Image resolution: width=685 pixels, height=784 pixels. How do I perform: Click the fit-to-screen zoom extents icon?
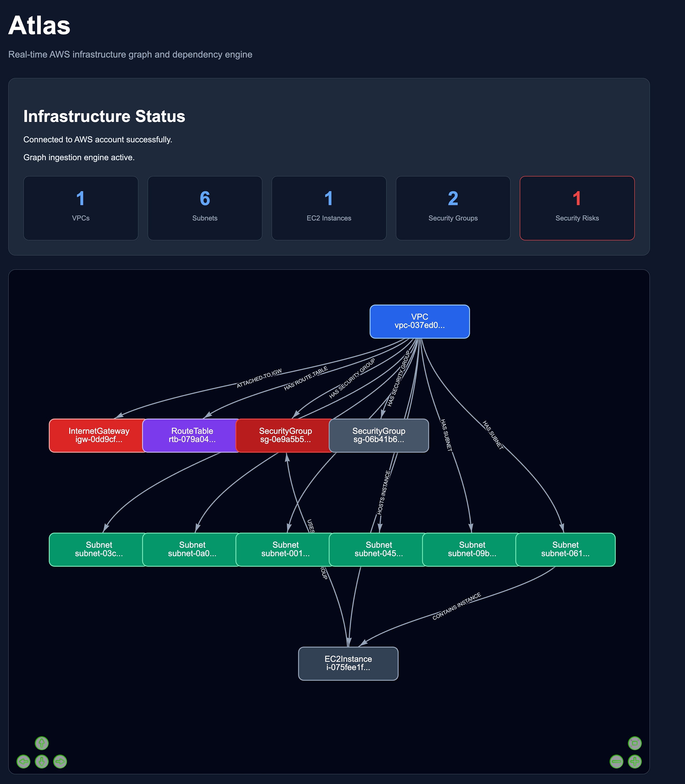(634, 743)
